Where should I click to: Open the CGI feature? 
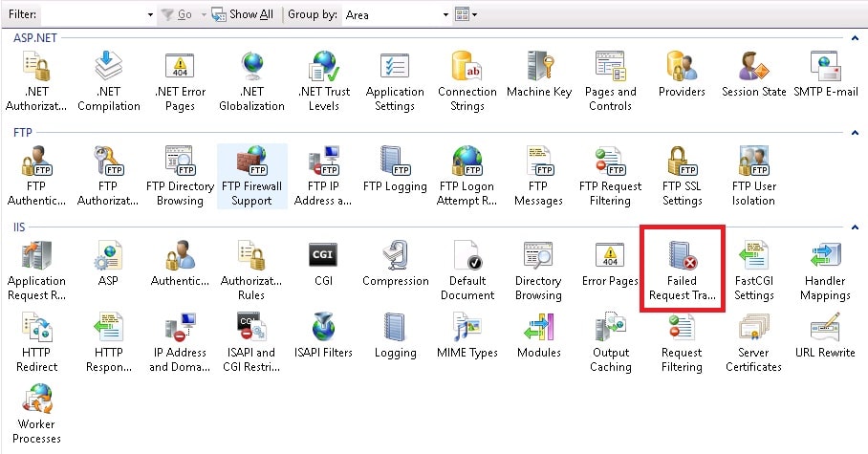324,264
